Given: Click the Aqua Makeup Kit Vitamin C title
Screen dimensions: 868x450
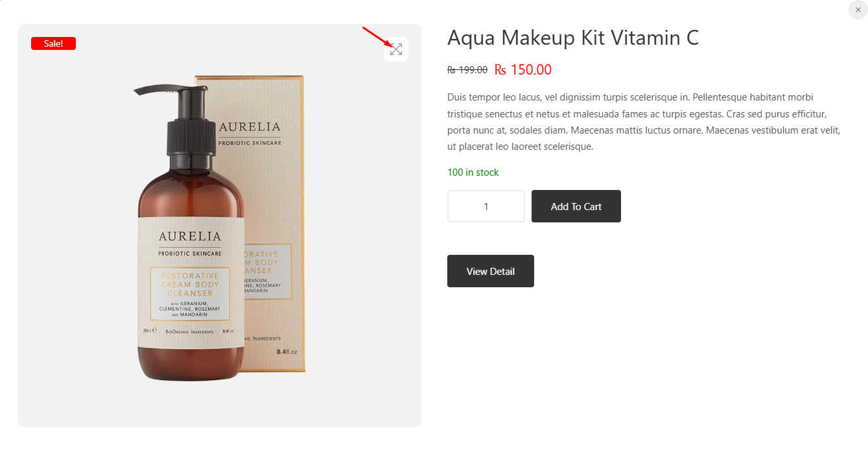Looking at the screenshot, I should pyautogui.click(x=573, y=38).
